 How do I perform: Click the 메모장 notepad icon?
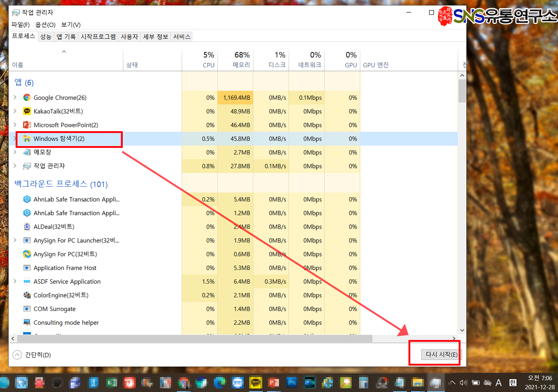pyautogui.click(x=27, y=152)
